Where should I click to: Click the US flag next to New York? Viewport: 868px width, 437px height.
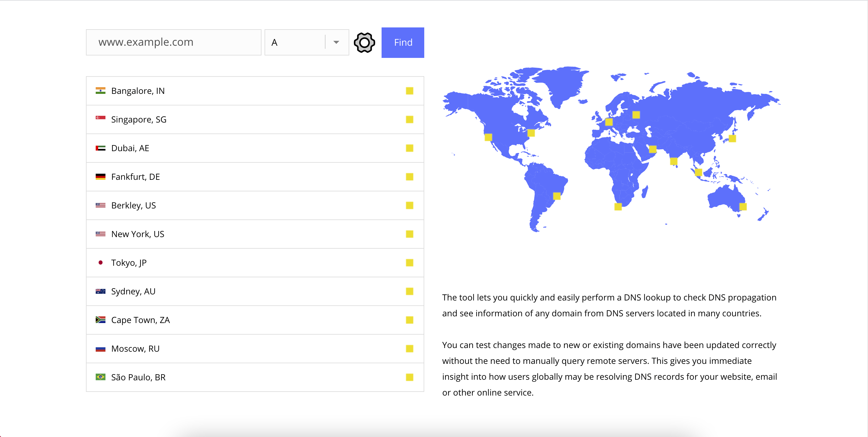click(x=101, y=233)
